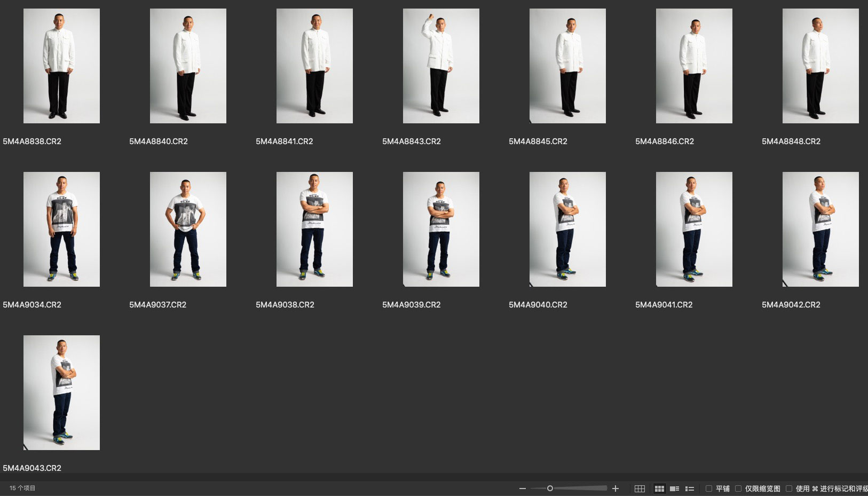868x496 pixels.
Task: Click the filename label 5M4A9040.CR2
Action: tap(538, 305)
